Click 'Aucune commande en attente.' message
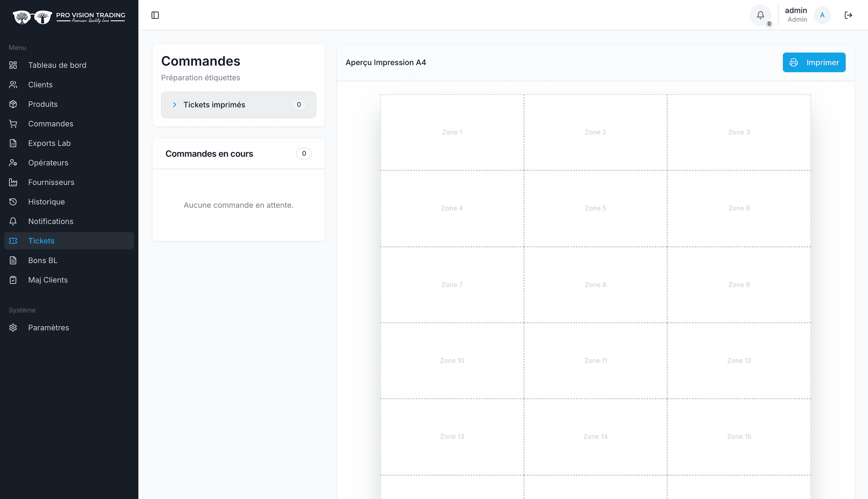 coord(238,205)
